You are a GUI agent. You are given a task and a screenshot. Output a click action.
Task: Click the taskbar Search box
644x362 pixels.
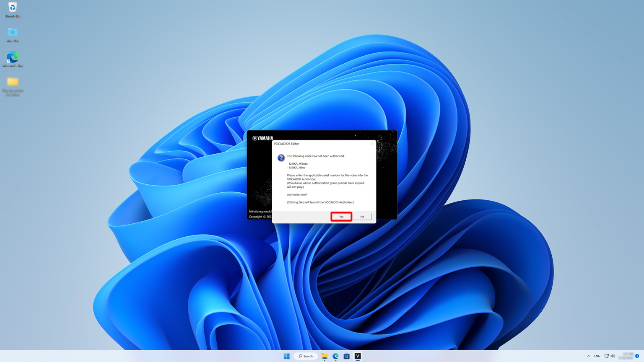click(306, 356)
